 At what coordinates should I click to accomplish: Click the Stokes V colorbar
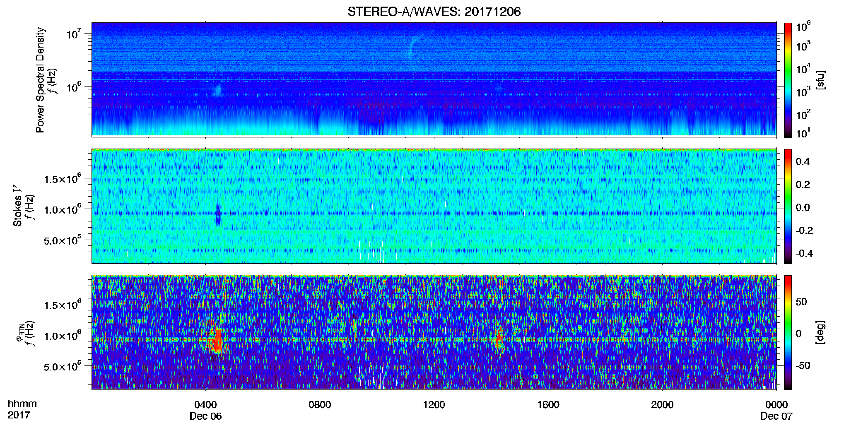click(x=788, y=206)
